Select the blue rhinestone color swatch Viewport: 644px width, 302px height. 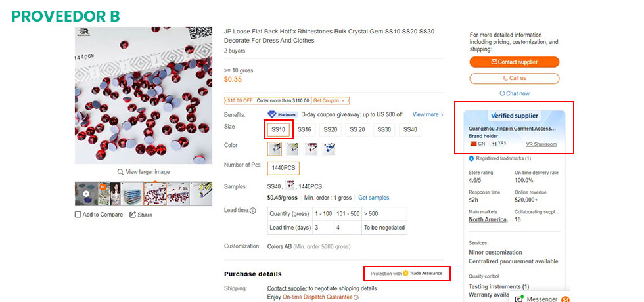tap(329, 149)
